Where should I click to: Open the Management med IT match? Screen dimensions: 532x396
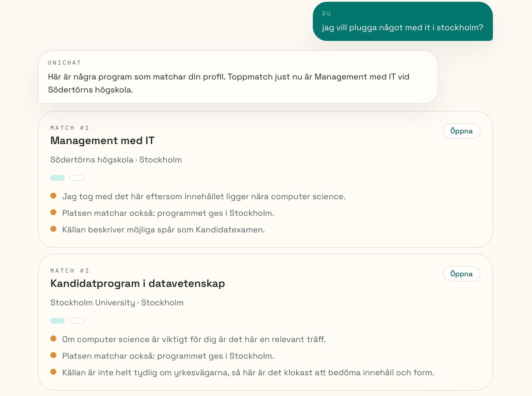[x=461, y=131]
